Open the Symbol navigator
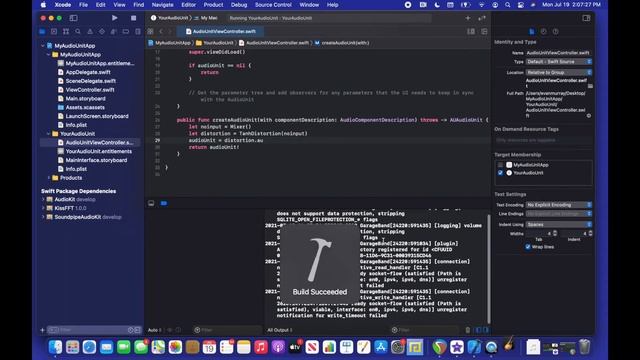The width and height of the screenshot is (640, 360). 66,31
